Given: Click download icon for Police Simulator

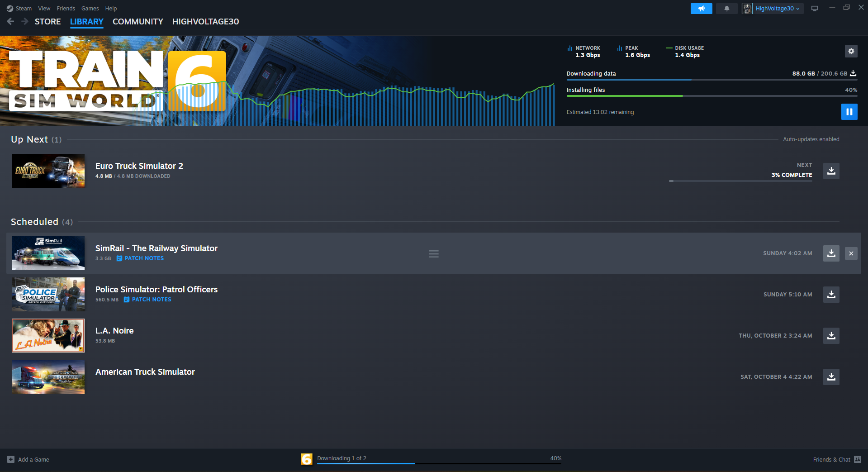Looking at the screenshot, I should coord(831,295).
